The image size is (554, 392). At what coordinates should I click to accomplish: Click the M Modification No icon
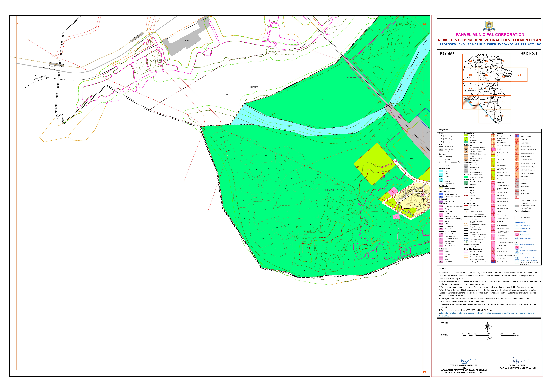point(517,225)
